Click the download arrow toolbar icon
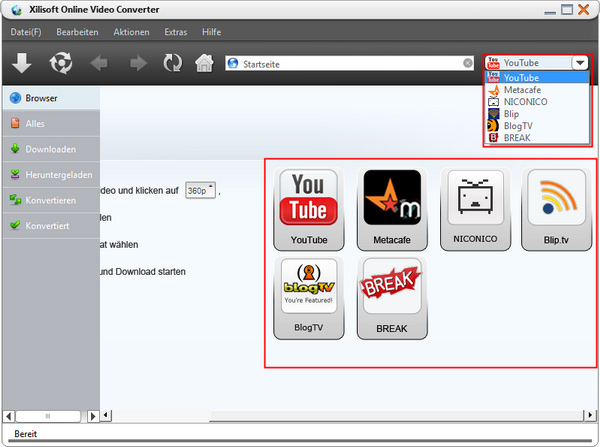Screen dimensions: 600x447 click(x=21, y=63)
